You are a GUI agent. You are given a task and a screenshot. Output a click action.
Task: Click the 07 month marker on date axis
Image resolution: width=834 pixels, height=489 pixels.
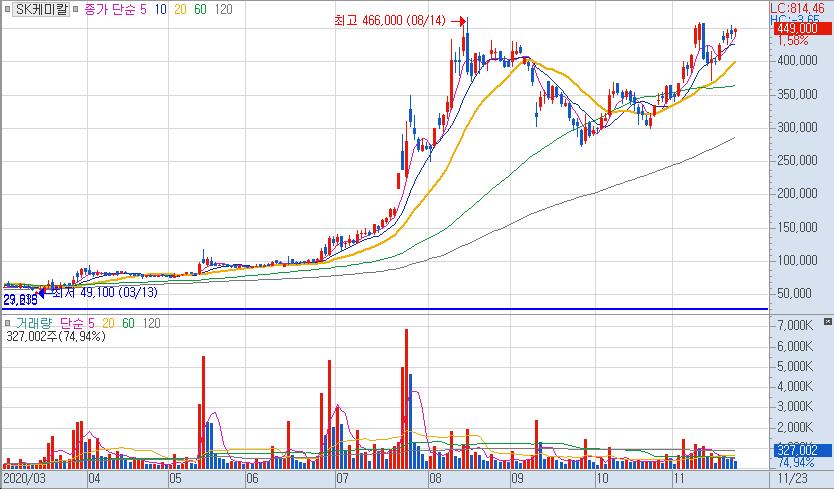coord(342,478)
